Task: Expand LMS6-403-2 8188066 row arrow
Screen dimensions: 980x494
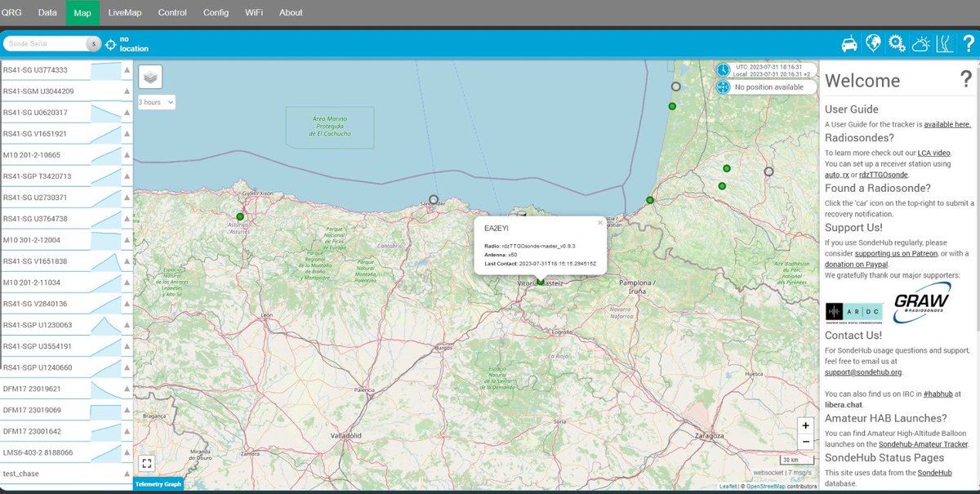Action: (127, 452)
